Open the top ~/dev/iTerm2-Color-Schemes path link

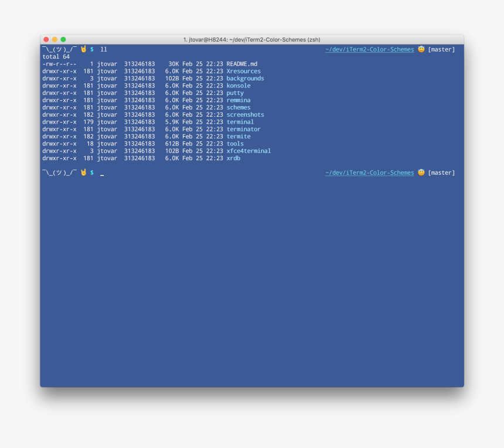pyautogui.click(x=369, y=49)
